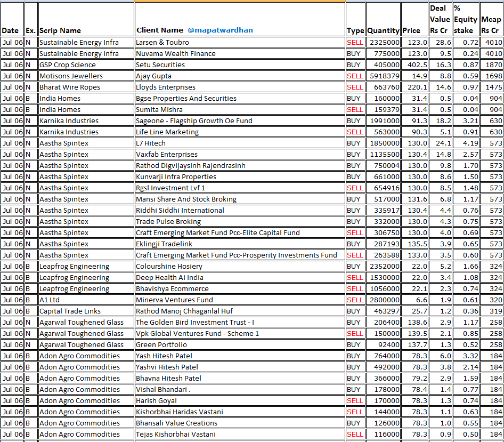The image size is (504, 442).
Task: Click Rgsl Investment Lvf 1 cell
Action: 240,188
